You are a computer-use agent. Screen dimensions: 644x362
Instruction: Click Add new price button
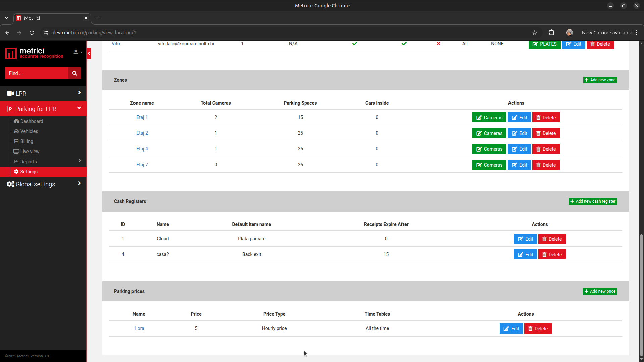point(600,291)
